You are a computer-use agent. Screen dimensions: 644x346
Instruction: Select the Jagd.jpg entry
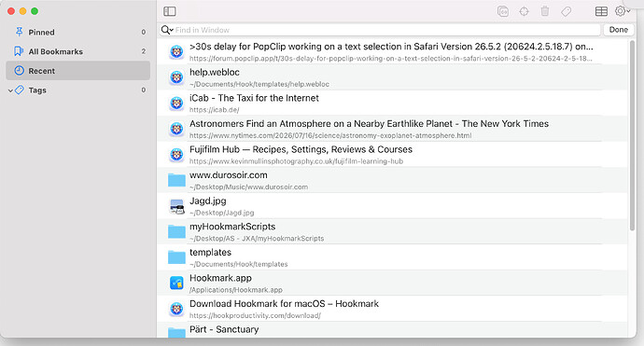(392, 206)
